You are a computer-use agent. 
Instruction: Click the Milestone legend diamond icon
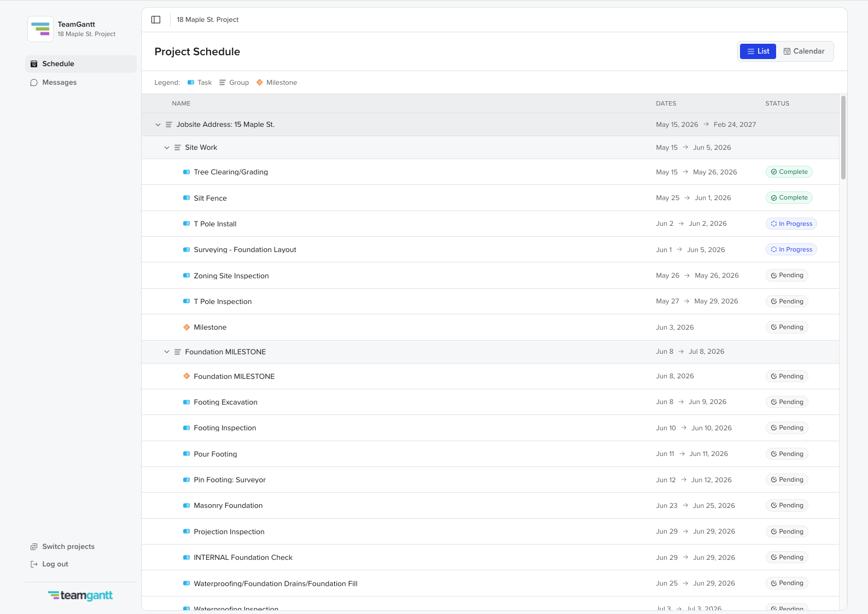pos(260,83)
